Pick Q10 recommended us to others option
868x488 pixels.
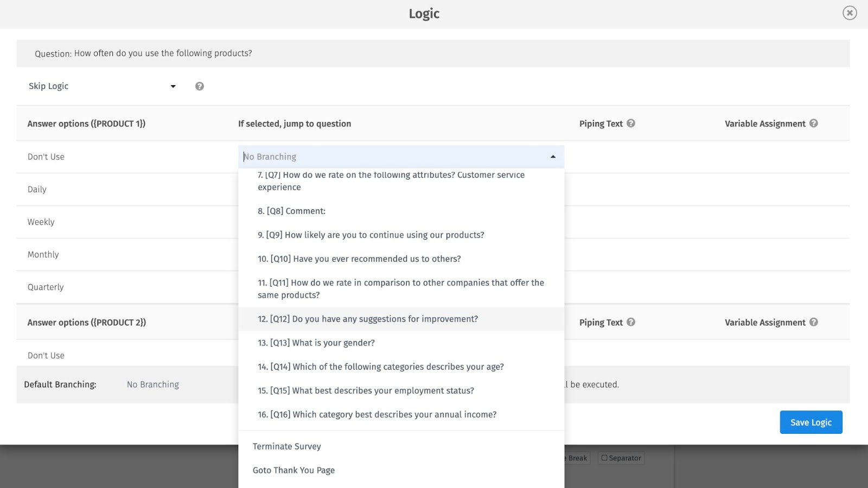pos(359,259)
